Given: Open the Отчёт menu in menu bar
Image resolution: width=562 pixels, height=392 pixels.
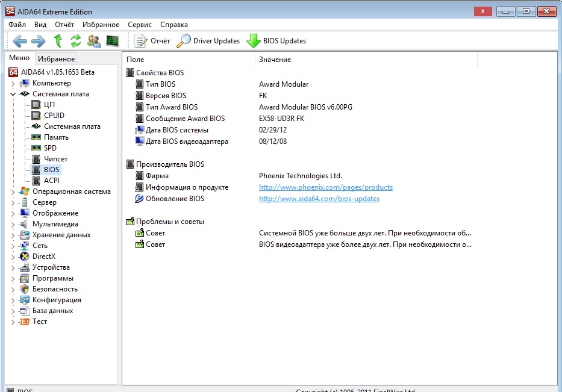Looking at the screenshot, I should [x=64, y=24].
